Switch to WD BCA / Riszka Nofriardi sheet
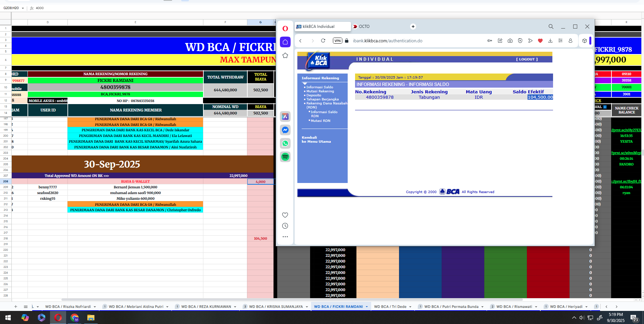Screen dimensions: 644x324 [68, 307]
